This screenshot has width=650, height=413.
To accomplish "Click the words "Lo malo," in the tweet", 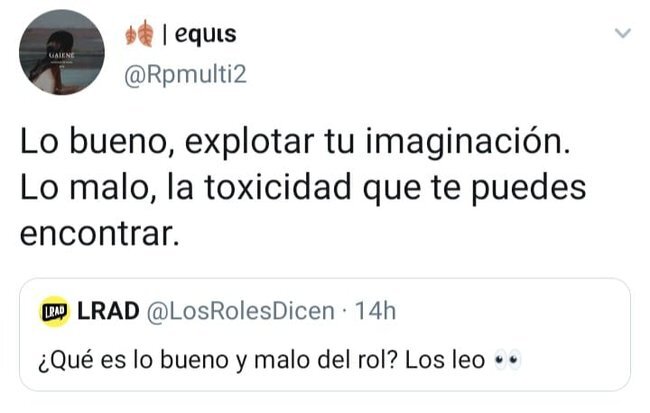I will pyautogui.click(x=88, y=188).
